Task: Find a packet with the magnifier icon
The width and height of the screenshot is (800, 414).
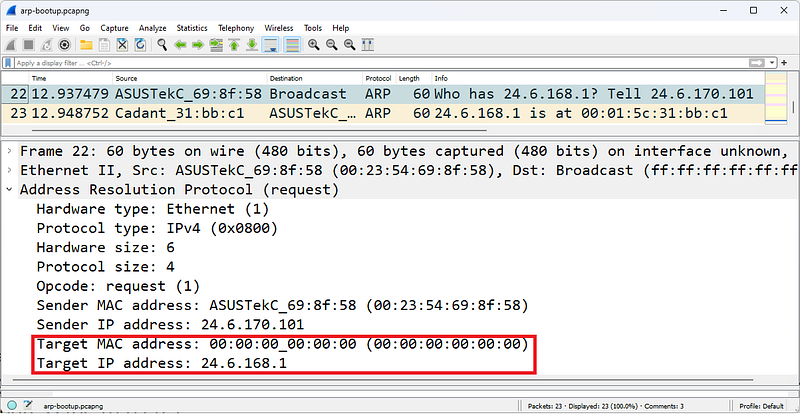Action: tap(162, 45)
